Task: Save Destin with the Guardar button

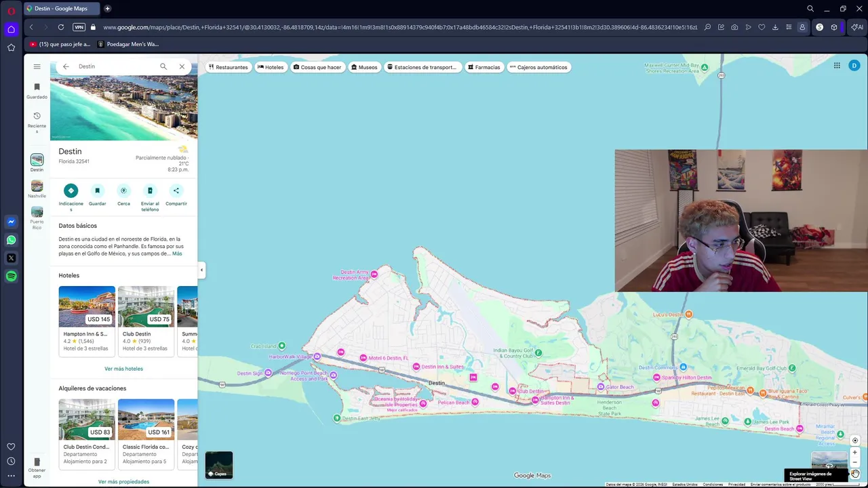Action: [97, 195]
